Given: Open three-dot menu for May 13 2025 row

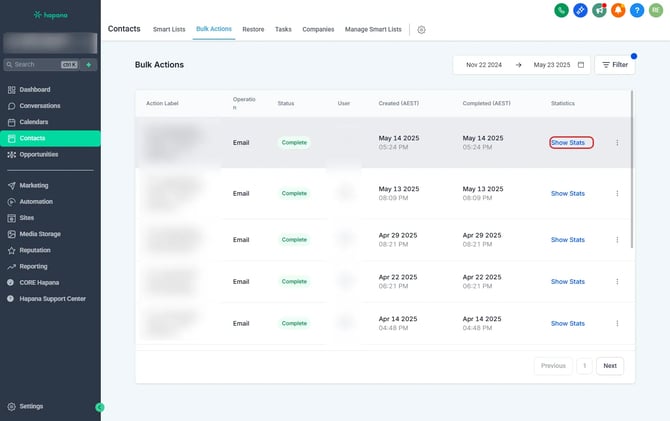Looking at the screenshot, I should coord(617,194).
